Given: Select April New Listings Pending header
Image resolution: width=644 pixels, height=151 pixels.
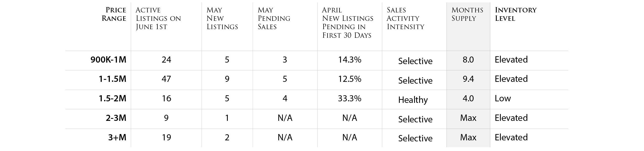Looking at the screenshot, I should [348, 23].
